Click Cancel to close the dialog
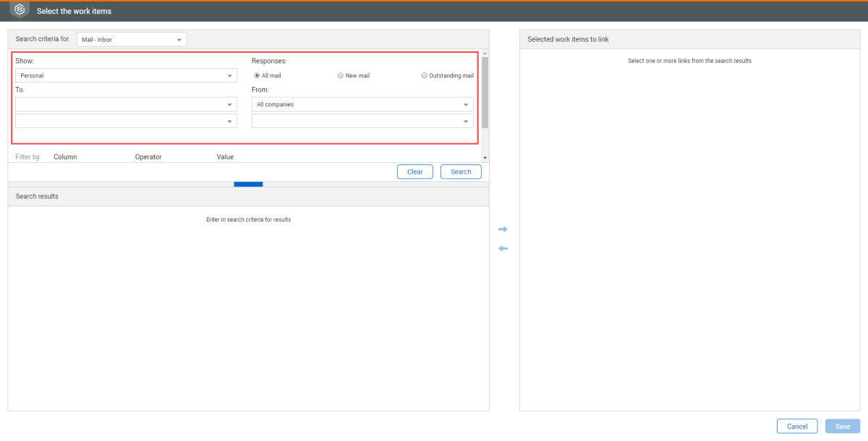This screenshot has width=868, height=441. (796, 427)
